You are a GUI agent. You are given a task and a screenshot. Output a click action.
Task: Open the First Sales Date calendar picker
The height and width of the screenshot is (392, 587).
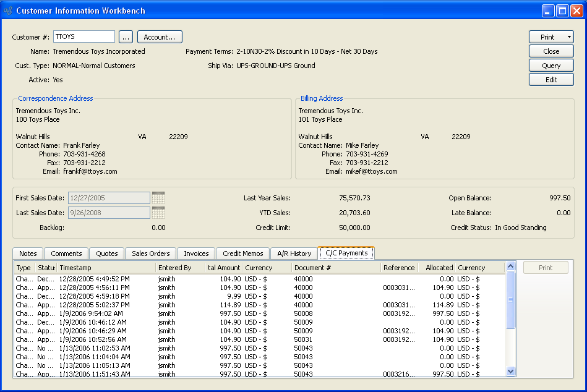click(158, 198)
